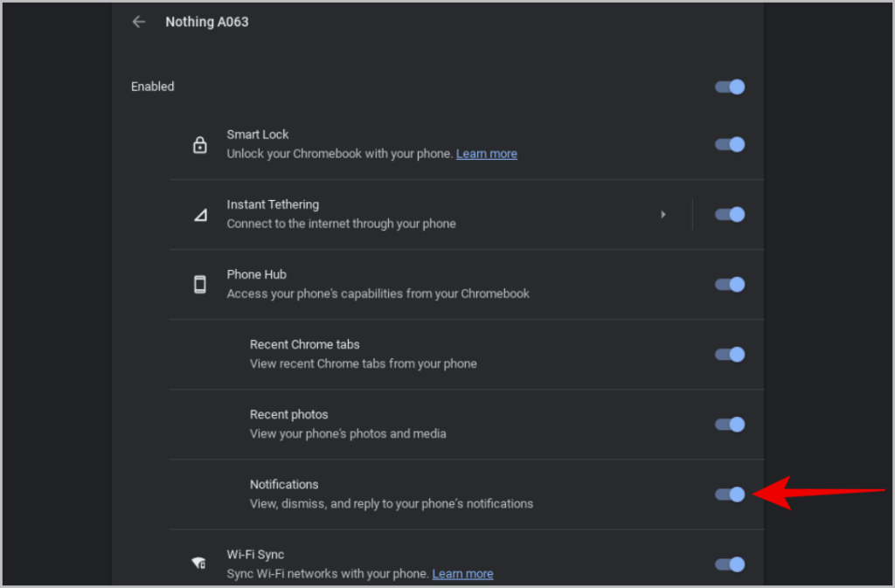Open Wi-Fi Sync Learn more link

point(462,574)
